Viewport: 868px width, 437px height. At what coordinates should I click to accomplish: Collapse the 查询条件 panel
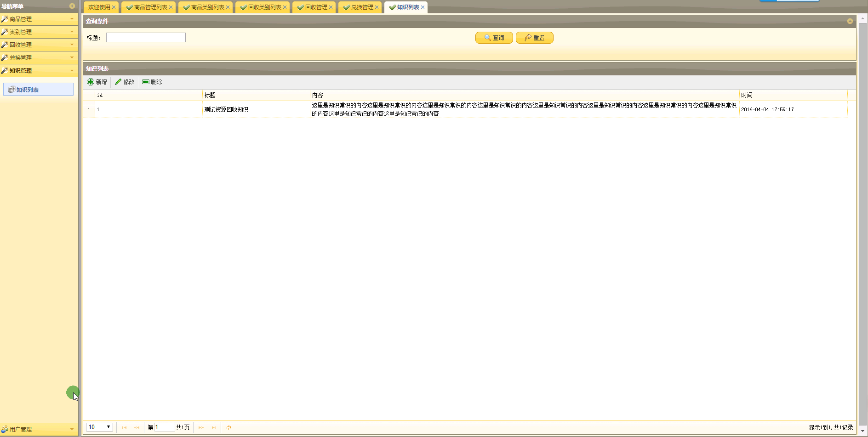click(850, 21)
